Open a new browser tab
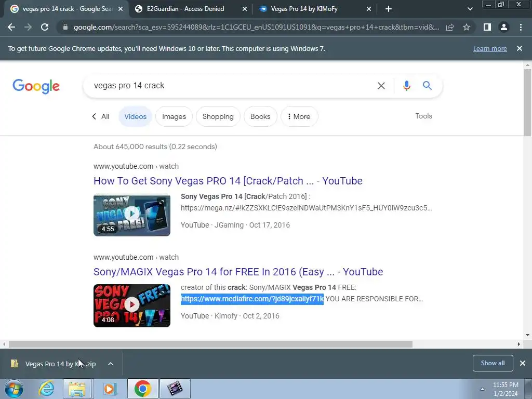532x399 pixels. (x=389, y=9)
